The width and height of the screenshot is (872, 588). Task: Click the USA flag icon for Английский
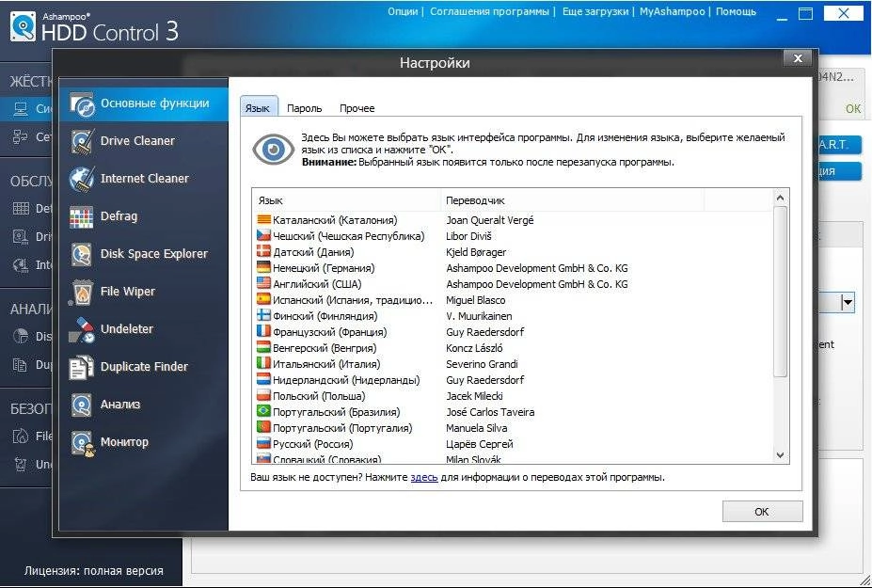[x=263, y=284]
